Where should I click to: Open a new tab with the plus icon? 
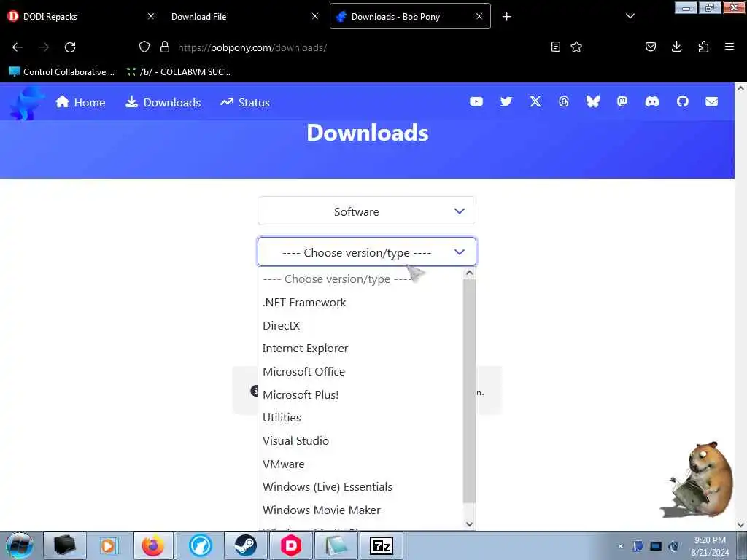(506, 17)
